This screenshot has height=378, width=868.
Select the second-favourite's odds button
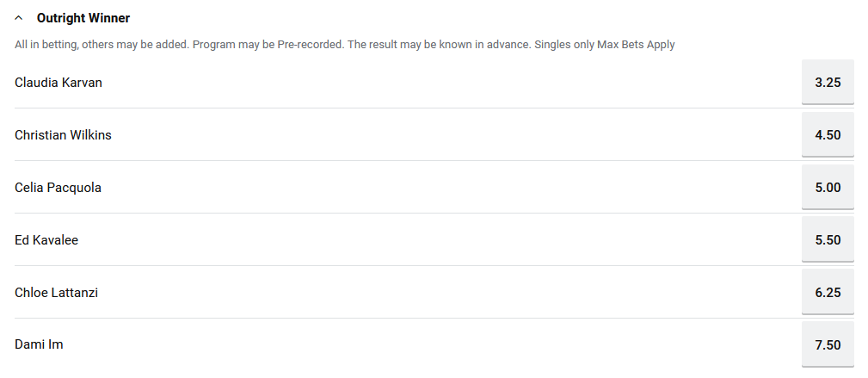click(827, 135)
